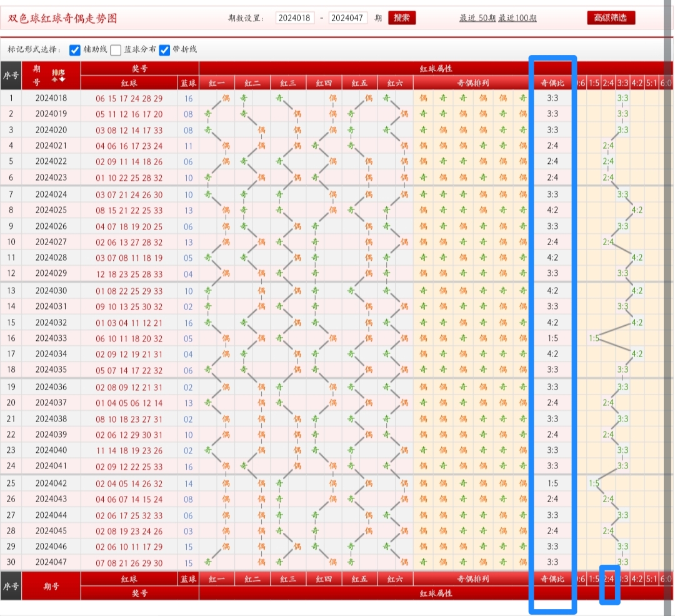This screenshot has width=675, height=616.
Task: Check the 辅助线 checkbox
Action: [74, 50]
